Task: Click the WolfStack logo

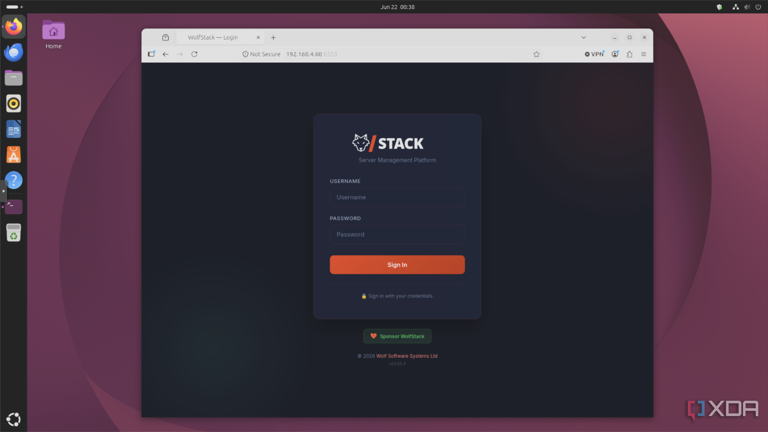Action: (x=387, y=143)
